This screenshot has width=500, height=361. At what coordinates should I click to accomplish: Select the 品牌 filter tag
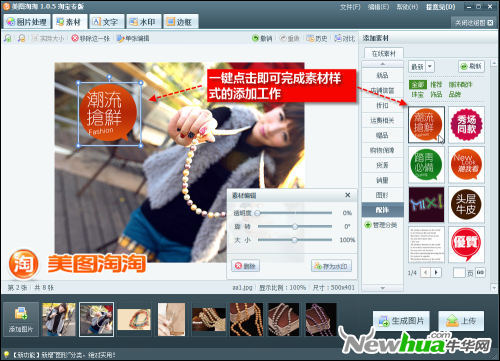click(x=455, y=94)
